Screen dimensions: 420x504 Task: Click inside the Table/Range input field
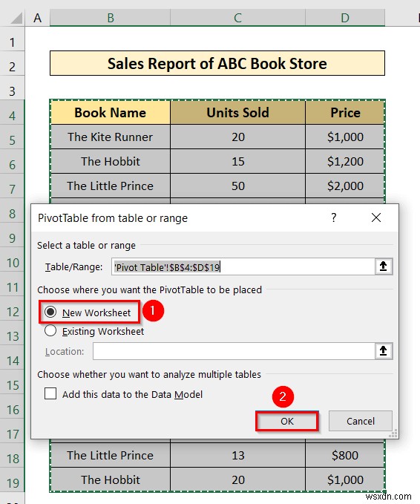click(243, 266)
